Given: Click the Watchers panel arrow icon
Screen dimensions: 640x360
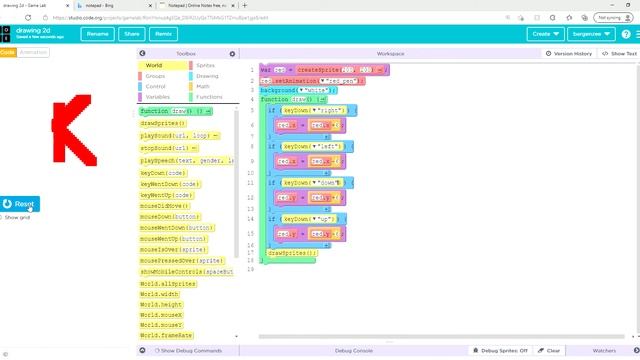Looking at the screenshot, I should pos(636,351).
